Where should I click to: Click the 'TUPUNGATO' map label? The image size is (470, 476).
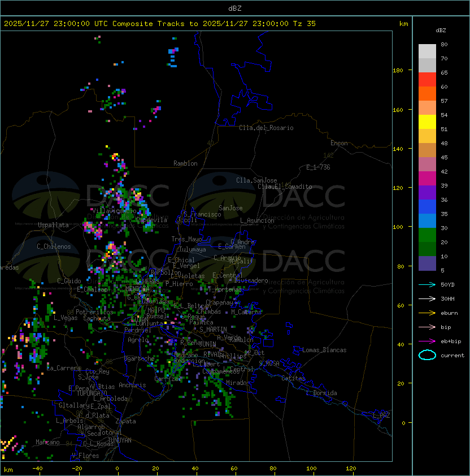pos(92,393)
